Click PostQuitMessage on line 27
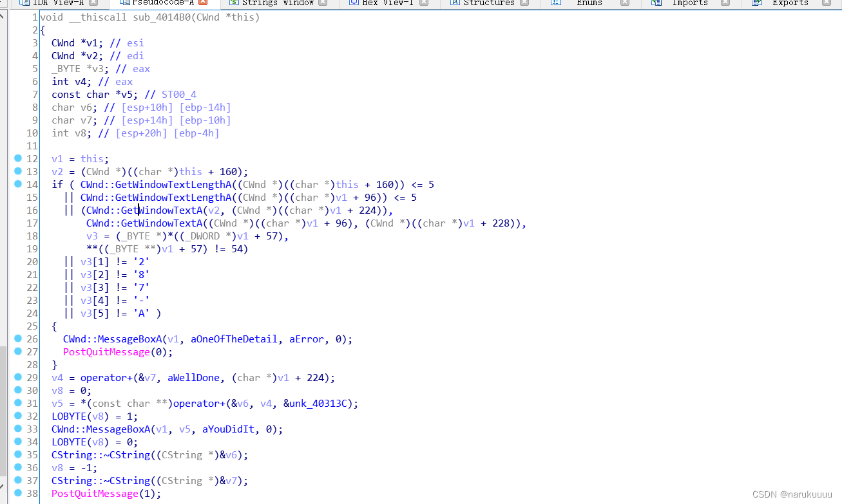The width and height of the screenshot is (842, 504). coord(106,352)
